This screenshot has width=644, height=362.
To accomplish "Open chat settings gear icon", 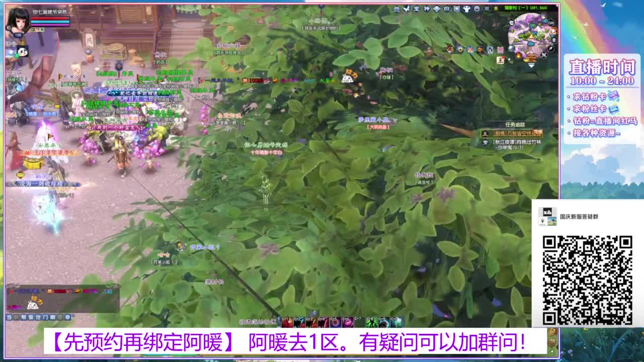I will pos(67,317).
